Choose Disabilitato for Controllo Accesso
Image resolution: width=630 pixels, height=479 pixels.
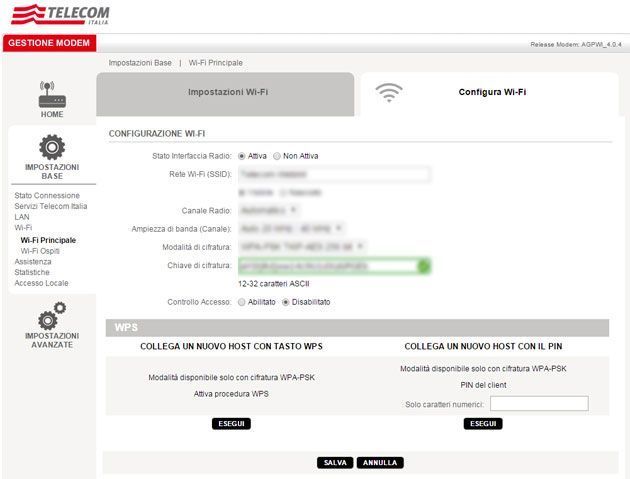286,302
